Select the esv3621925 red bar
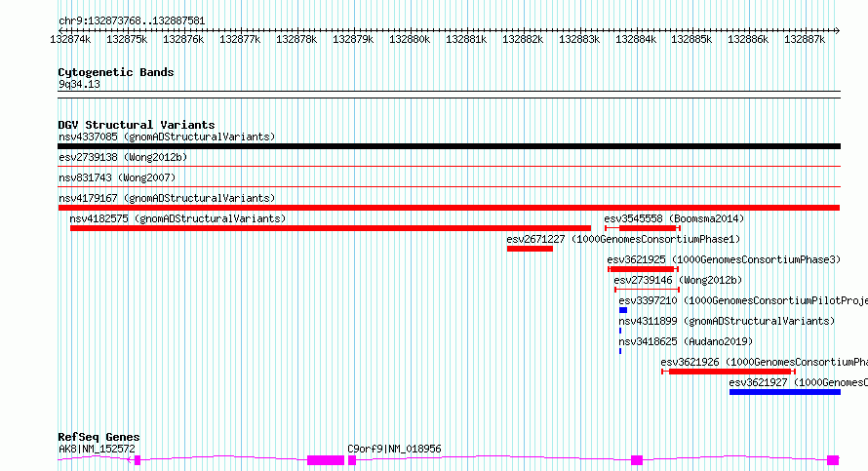This screenshot has width=868, height=471. 642,269
